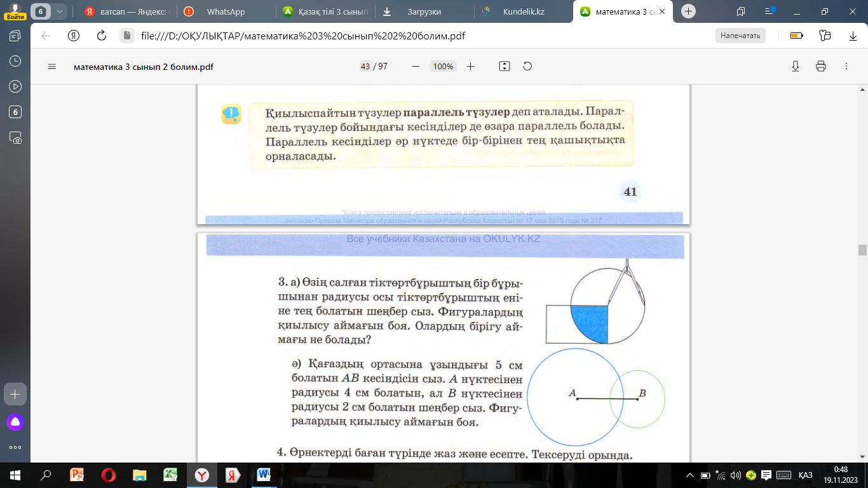The height and width of the screenshot is (488, 868).
Task: Go back using the browser back arrow
Action: [46, 36]
